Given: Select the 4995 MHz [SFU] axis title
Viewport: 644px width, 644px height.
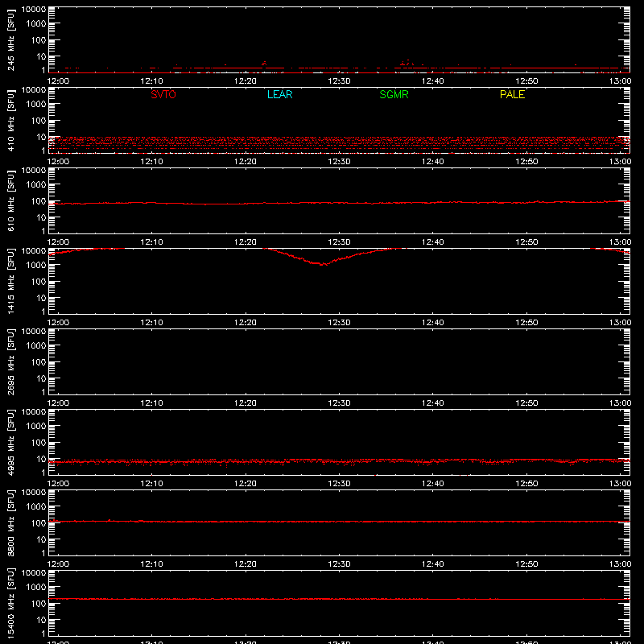Looking at the screenshot, I should pos(10,442).
